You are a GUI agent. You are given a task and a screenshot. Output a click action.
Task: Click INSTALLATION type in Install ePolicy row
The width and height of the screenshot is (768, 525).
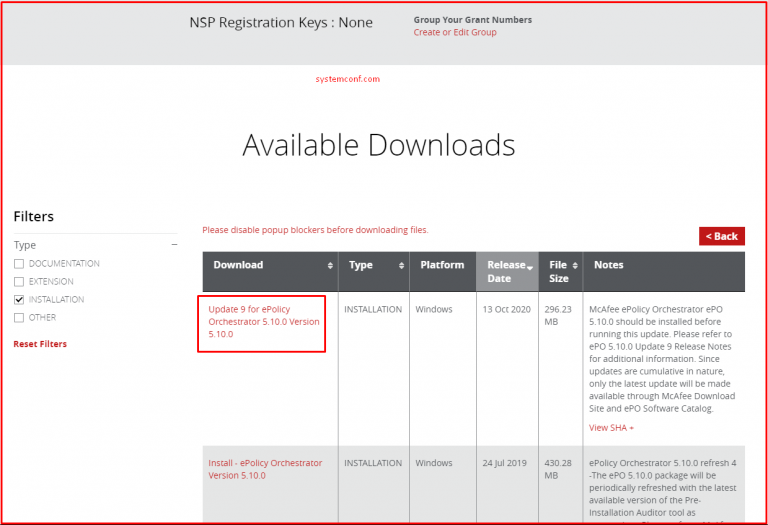(373, 463)
